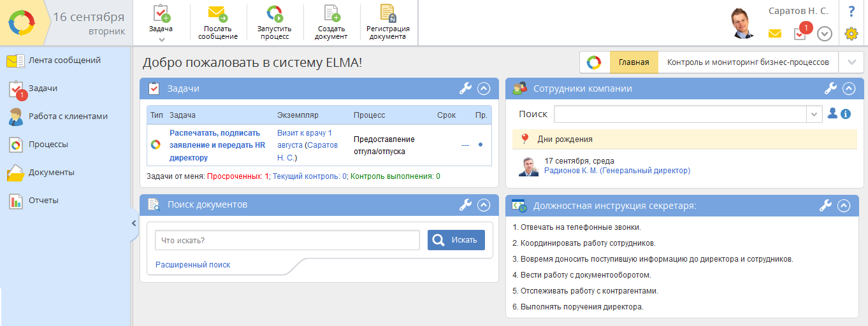Screen dimensions: 868x326
Task: Open user name Саратов Н. С.
Action: 798,11
